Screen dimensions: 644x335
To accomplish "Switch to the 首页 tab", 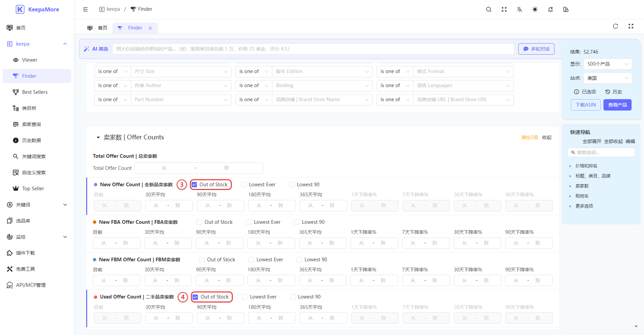I will pyautogui.click(x=98, y=28).
